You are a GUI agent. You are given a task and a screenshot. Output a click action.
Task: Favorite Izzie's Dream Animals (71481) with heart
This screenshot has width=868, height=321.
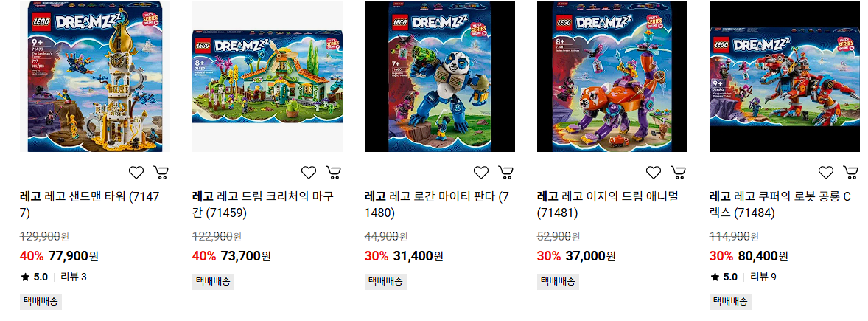click(654, 173)
